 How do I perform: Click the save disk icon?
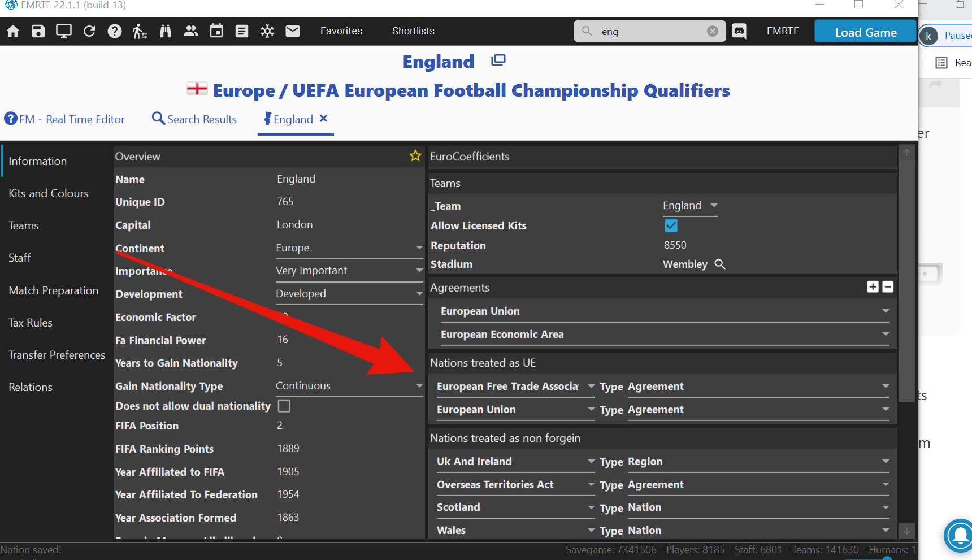(38, 31)
